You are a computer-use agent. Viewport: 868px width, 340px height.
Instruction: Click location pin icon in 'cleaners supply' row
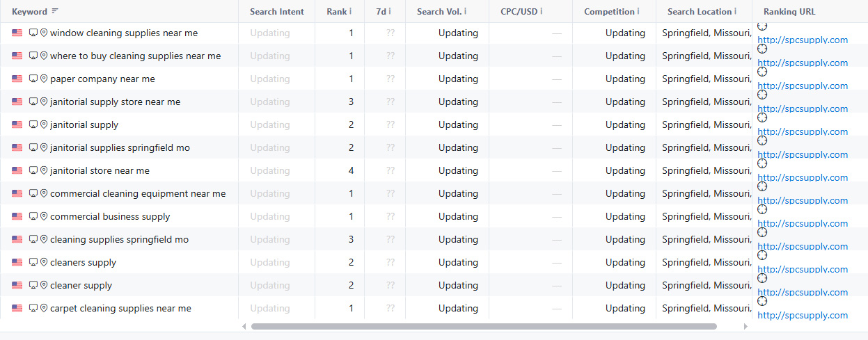tap(44, 262)
